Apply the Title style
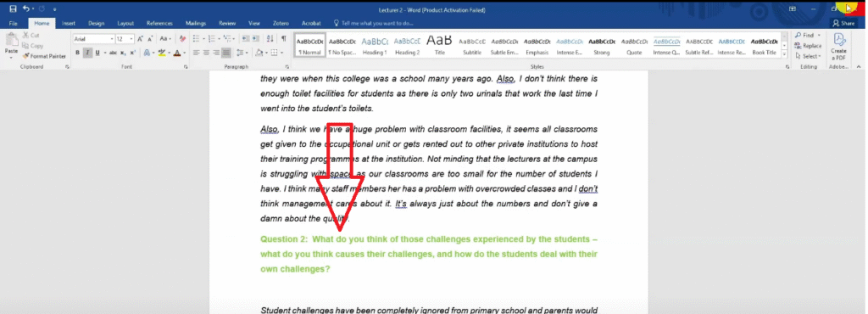Viewport: 868px width, 314px height. click(x=440, y=46)
